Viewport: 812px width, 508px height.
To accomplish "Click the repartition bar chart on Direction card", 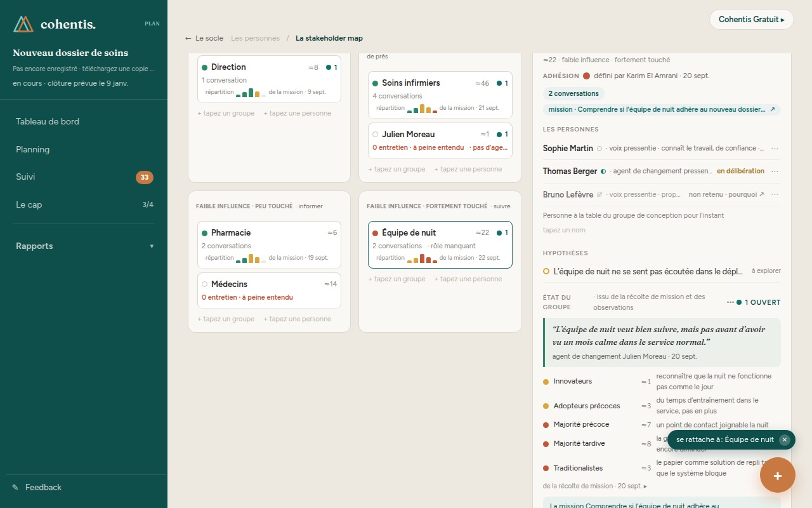I will 251,93.
